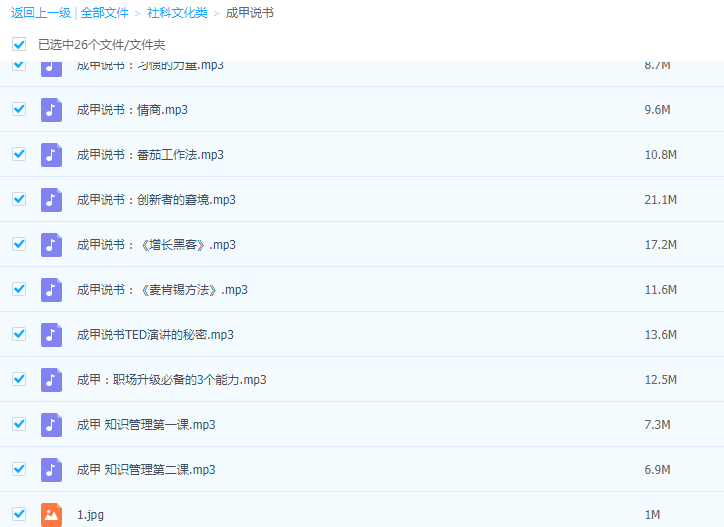Click the music icon for 《麦肯锡方法》.mp3
This screenshot has width=724, height=527.
51,290
